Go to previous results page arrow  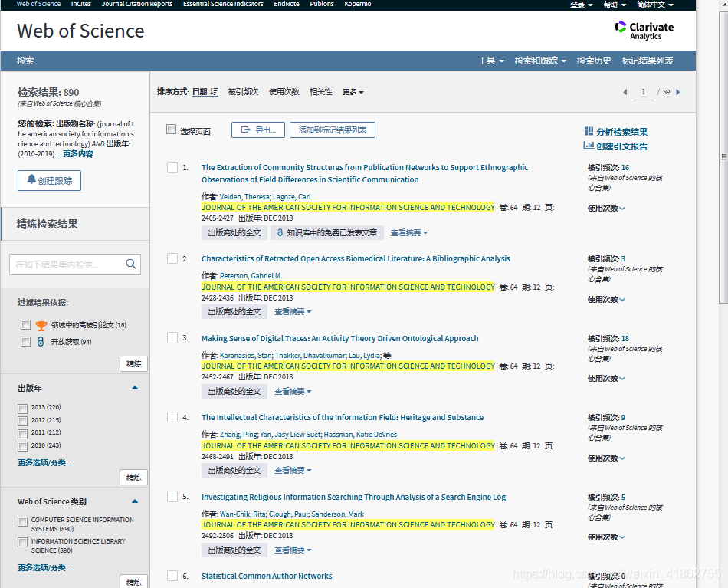point(625,92)
